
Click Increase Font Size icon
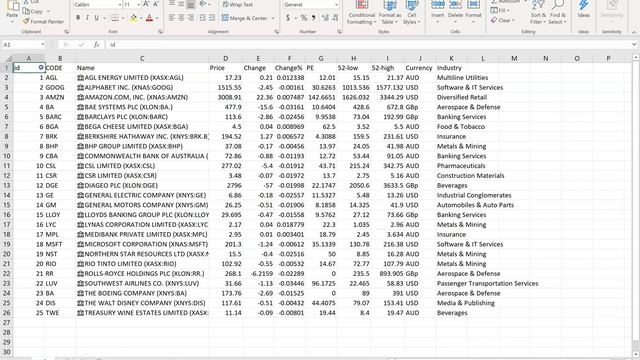point(146,4)
